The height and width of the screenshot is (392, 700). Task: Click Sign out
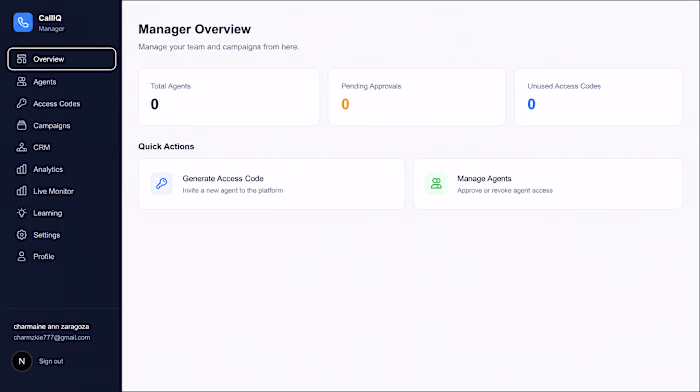(x=51, y=361)
